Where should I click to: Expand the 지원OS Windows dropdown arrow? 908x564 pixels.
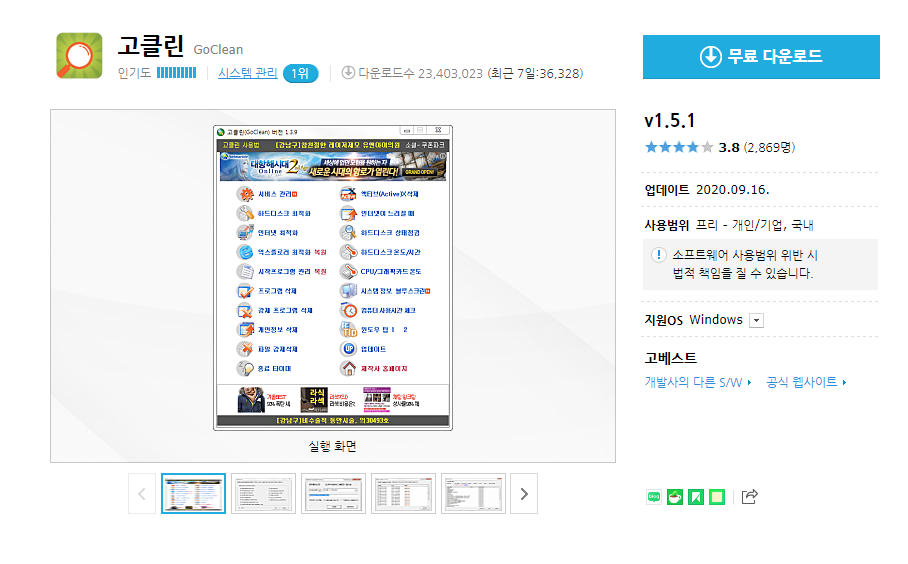pyautogui.click(x=756, y=320)
